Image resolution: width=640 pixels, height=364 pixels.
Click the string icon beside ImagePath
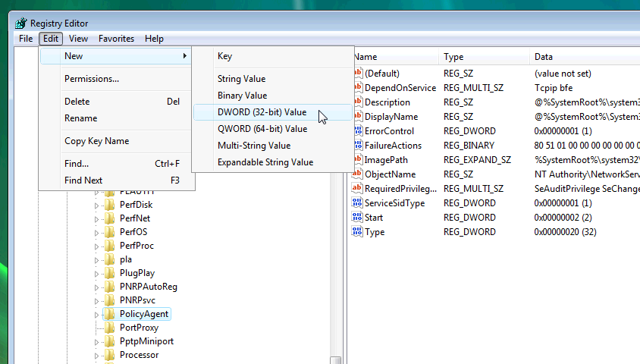point(357,160)
